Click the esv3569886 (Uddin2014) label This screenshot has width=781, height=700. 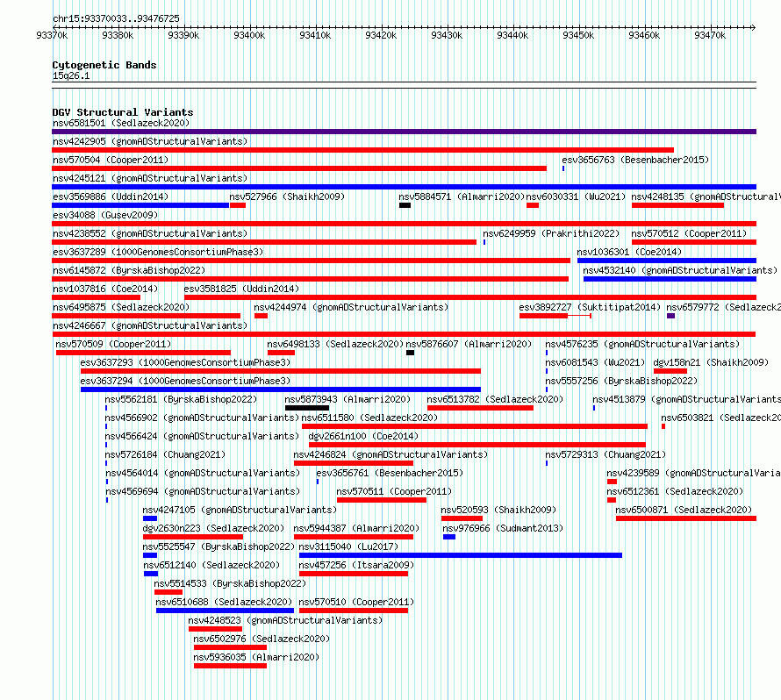pos(111,196)
